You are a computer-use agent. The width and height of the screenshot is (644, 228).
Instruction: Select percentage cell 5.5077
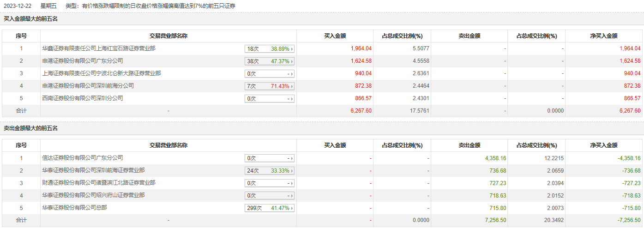tap(420, 48)
